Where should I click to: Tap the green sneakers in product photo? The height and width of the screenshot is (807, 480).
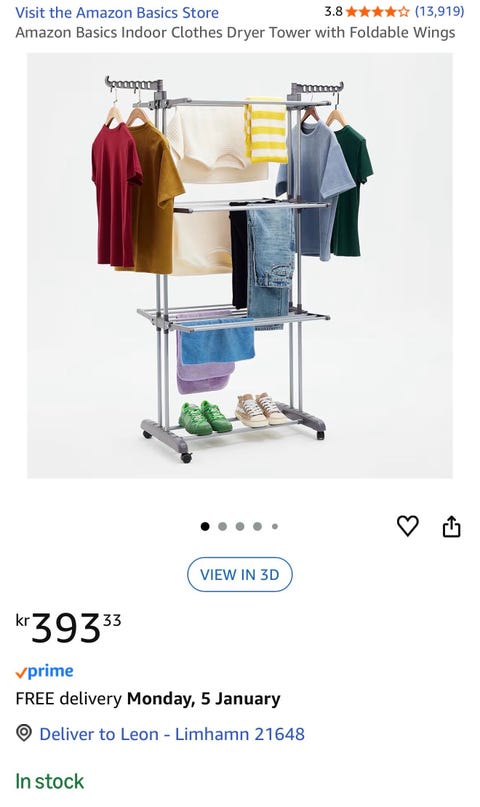(x=205, y=418)
